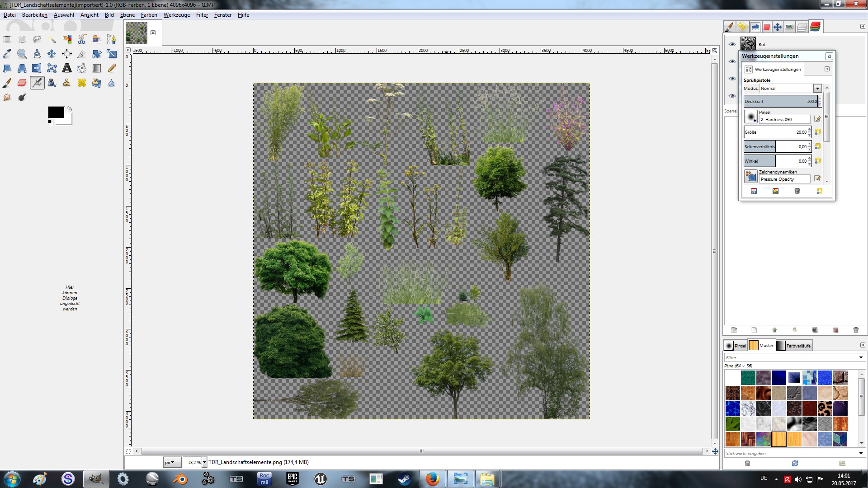
Task: Select the Smudge finger tool
Action: (x=7, y=97)
